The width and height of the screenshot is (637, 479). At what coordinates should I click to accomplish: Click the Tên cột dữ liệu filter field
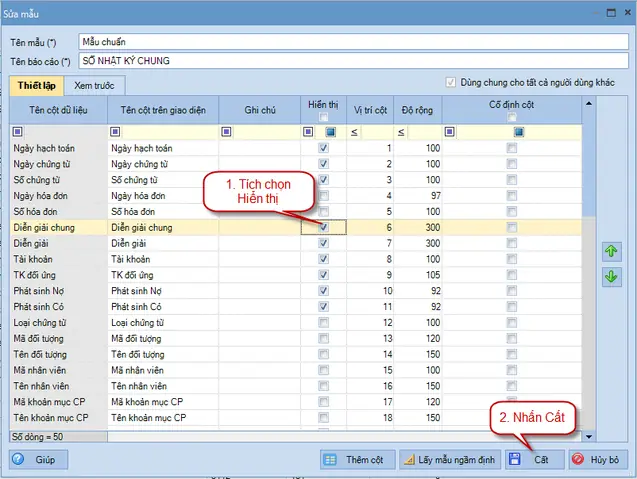click(65, 132)
